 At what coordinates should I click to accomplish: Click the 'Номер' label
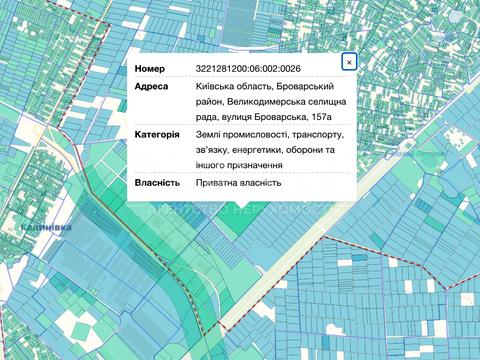pos(150,69)
